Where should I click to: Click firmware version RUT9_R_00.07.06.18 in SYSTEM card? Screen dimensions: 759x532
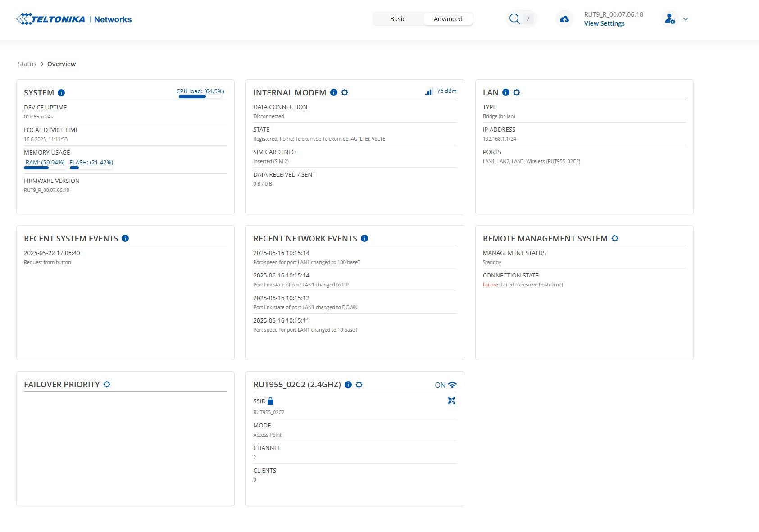pos(46,190)
